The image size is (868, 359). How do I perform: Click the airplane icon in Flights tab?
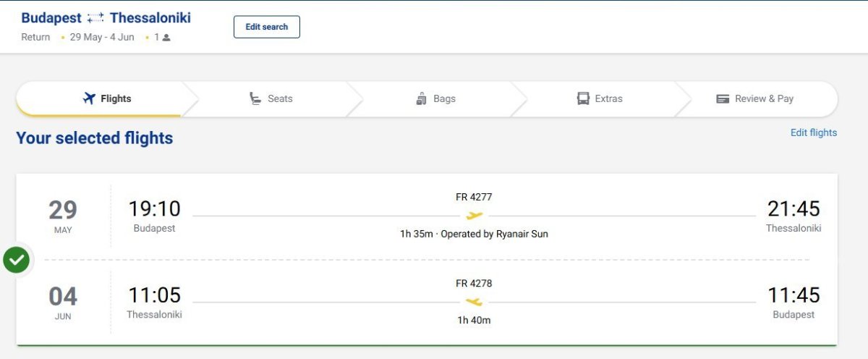click(x=89, y=98)
